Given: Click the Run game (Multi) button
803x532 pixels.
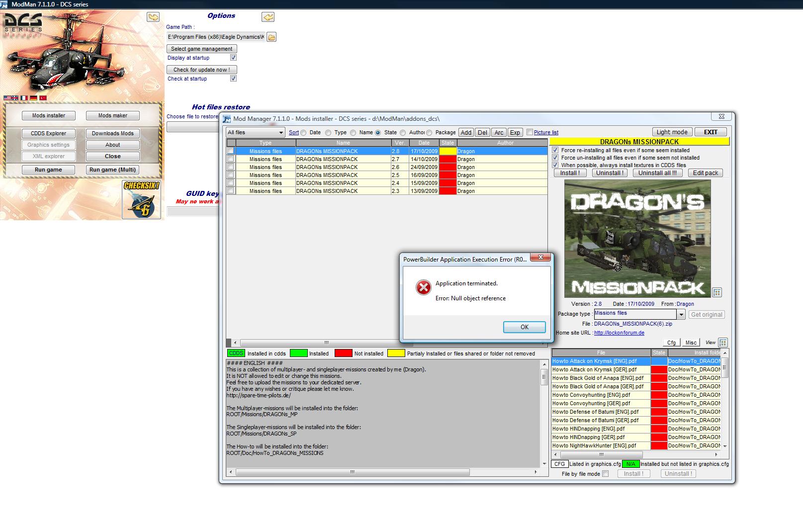Looking at the screenshot, I should click(112, 170).
